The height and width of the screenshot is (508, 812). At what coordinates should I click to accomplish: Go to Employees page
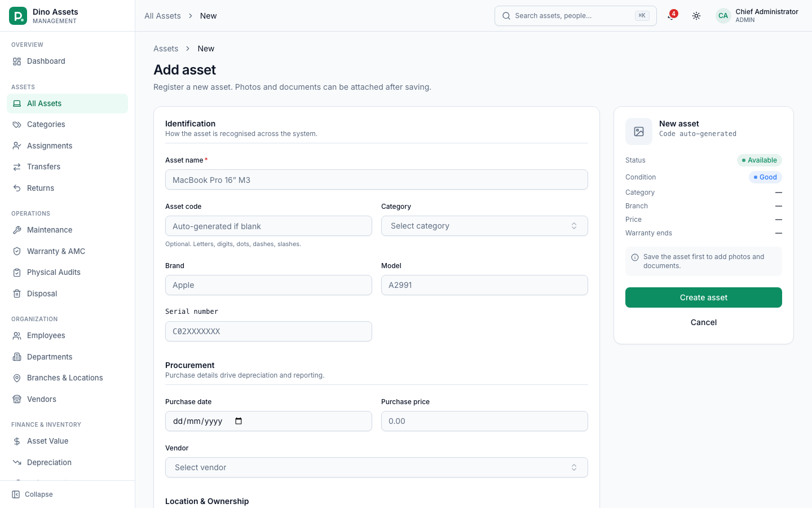[68, 336]
